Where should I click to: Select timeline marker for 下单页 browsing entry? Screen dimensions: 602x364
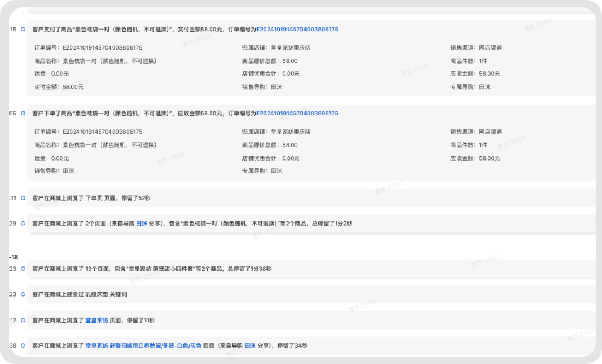23,198
